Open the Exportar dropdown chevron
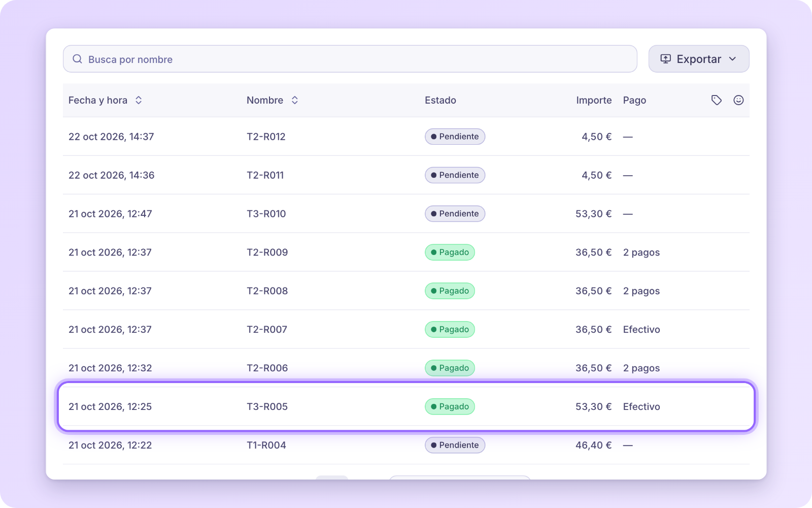Screen dimensions: 812x508 732,59
